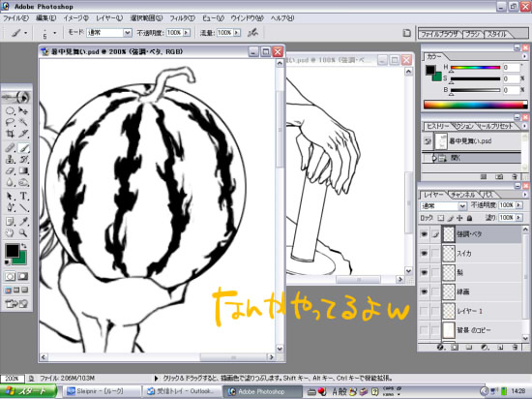The width and height of the screenshot is (532, 399).
Task: Select the Brush tool in toolbox
Action: click(23, 148)
